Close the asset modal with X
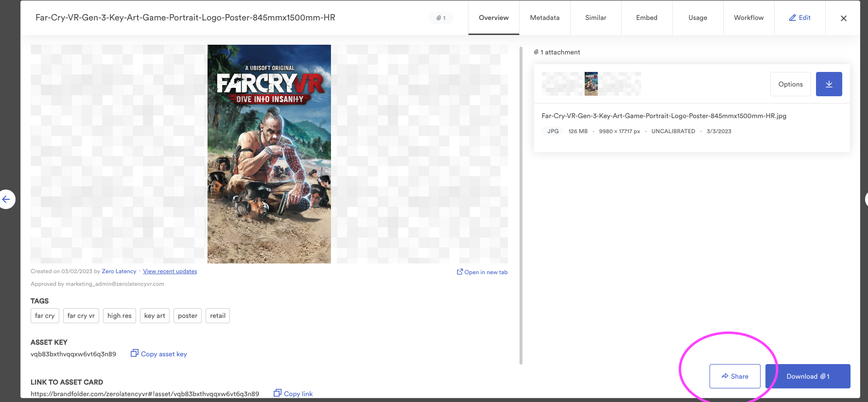The width and height of the screenshot is (868, 402). [844, 18]
